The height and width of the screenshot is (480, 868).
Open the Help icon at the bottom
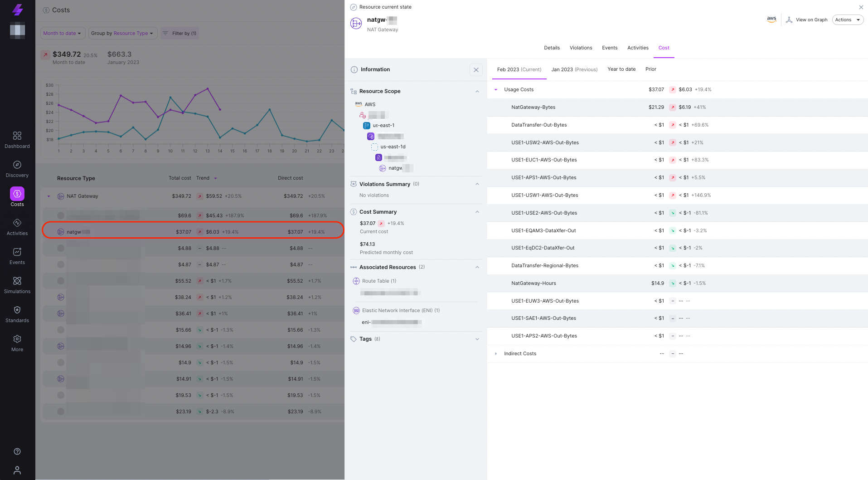click(17, 451)
